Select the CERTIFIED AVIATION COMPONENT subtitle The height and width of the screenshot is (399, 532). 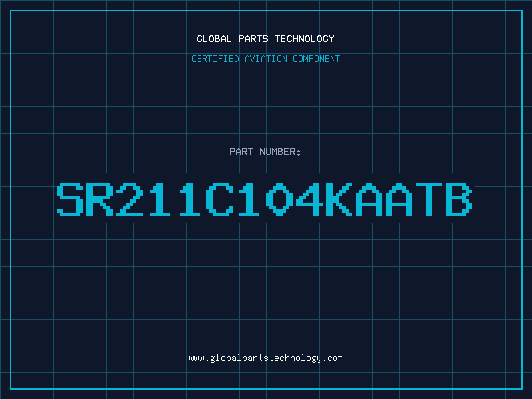[265, 59]
